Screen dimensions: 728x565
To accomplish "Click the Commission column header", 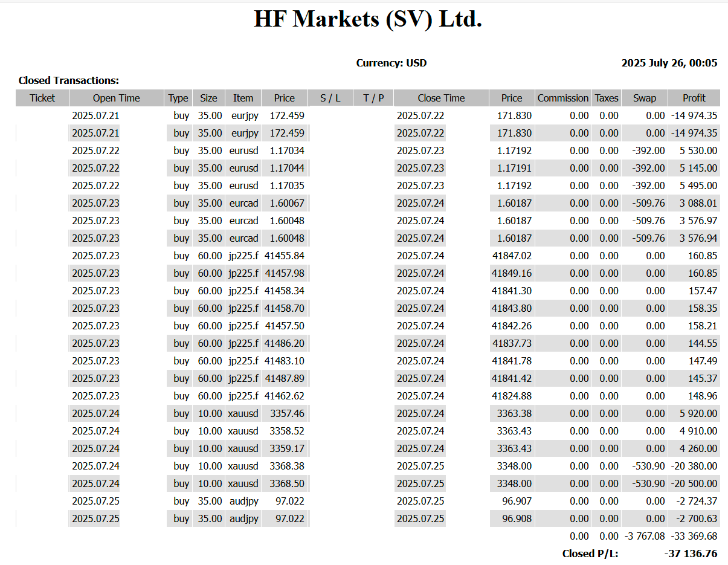I will pyautogui.click(x=562, y=98).
